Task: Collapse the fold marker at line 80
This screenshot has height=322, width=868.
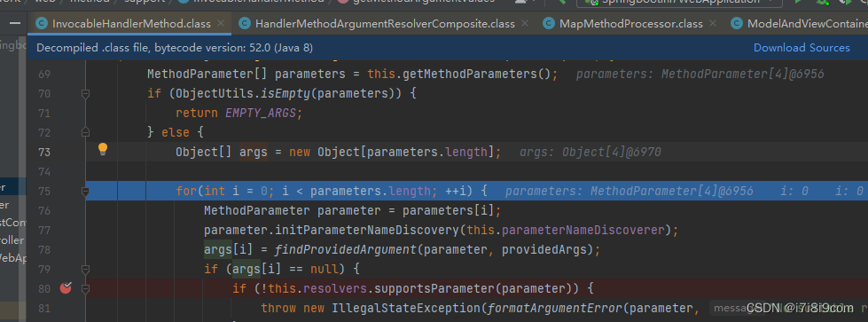Action: (85, 288)
